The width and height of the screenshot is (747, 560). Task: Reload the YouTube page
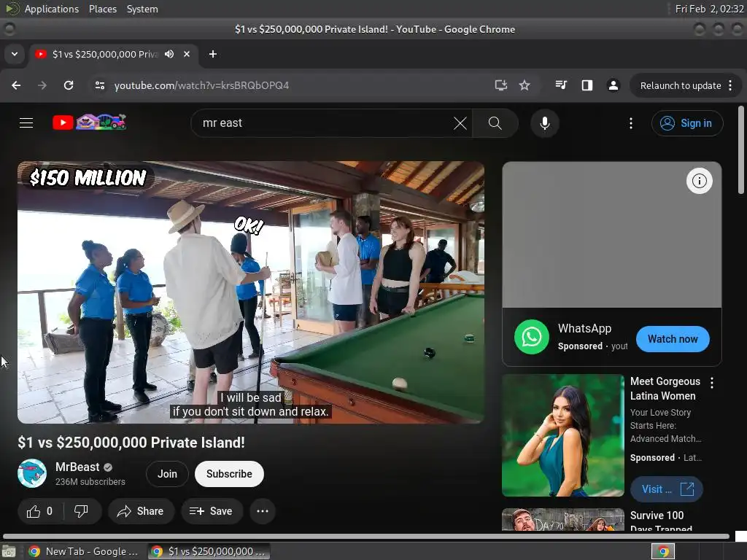[69, 85]
